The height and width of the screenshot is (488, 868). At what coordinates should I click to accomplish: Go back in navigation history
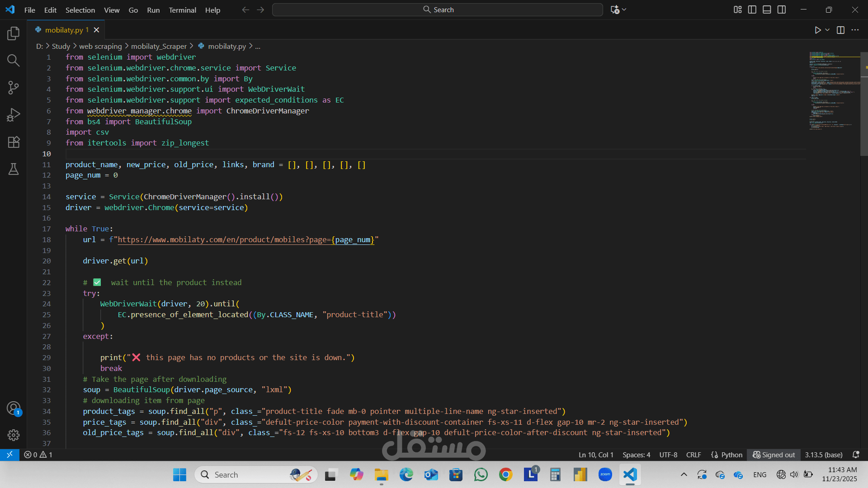(x=245, y=9)
